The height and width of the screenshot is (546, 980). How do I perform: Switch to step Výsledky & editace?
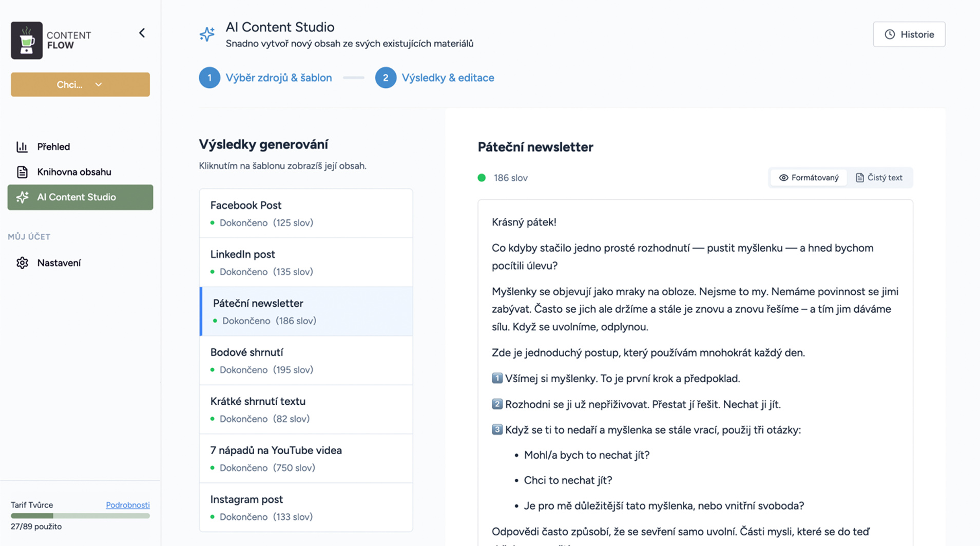(x=448, y=78)
